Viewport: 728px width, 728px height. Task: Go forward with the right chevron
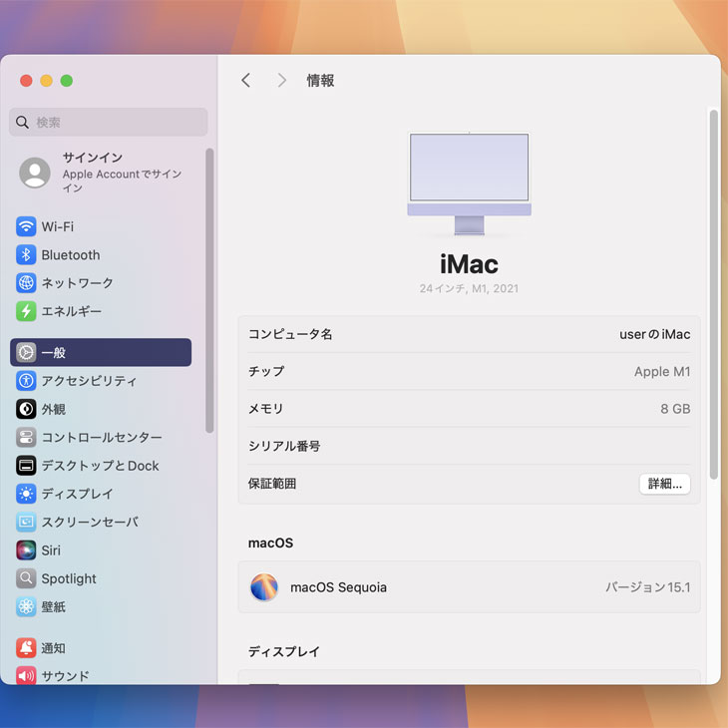[x=282, y=81]
